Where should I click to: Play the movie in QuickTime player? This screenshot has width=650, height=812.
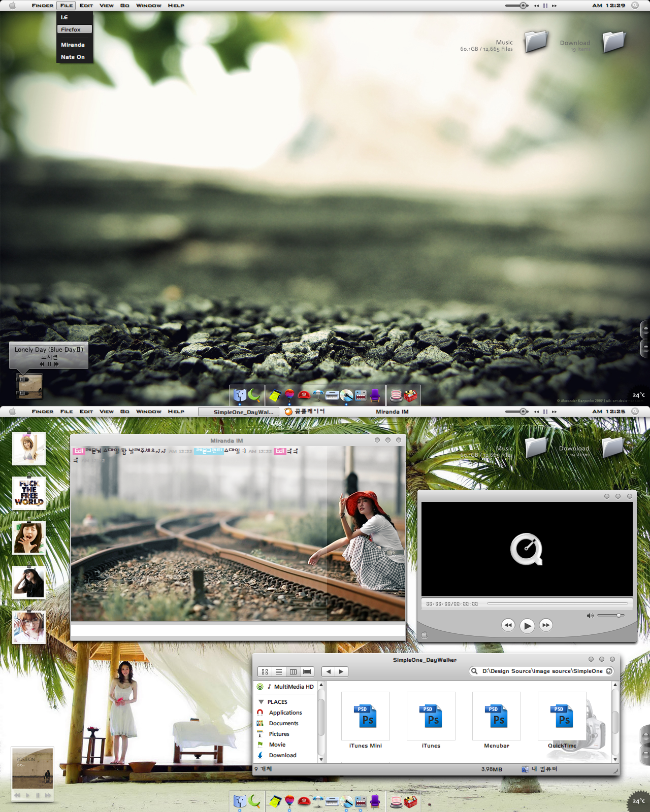527,626
